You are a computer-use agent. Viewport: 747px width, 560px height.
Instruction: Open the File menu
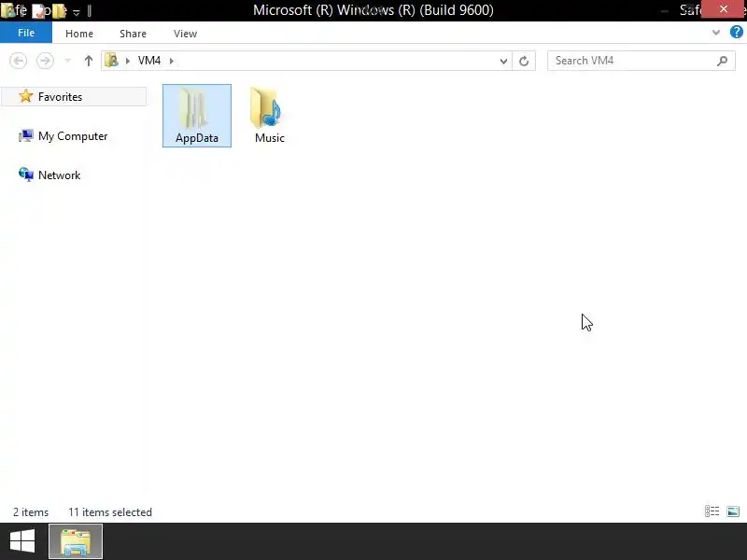[26, 33]
